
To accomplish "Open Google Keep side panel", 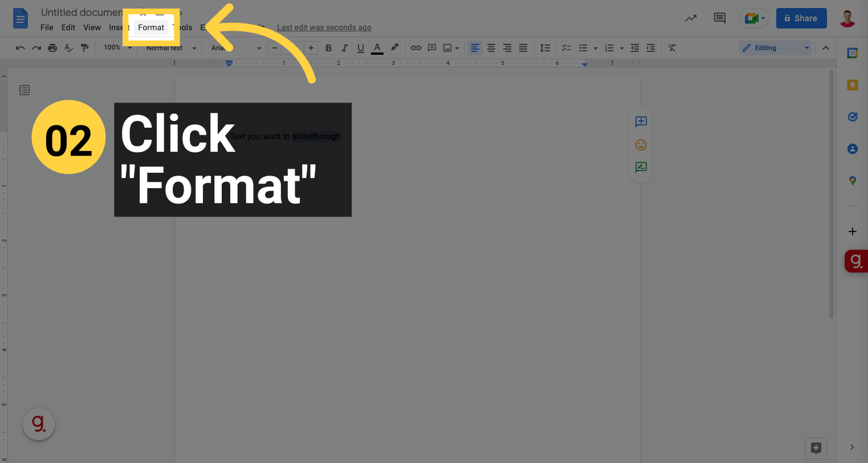I will pyautogui.click(x=853, y=85).
